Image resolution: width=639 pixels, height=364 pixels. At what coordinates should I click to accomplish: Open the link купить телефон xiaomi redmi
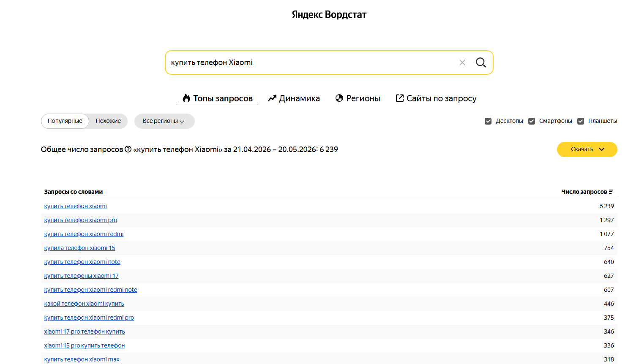(84, 234)
